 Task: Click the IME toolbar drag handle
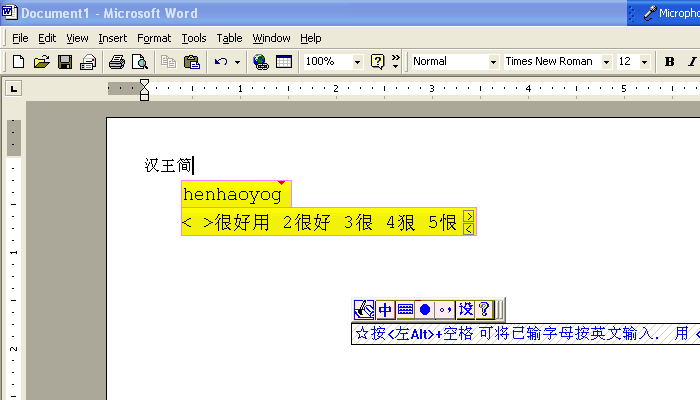click(x=500, y=309)
